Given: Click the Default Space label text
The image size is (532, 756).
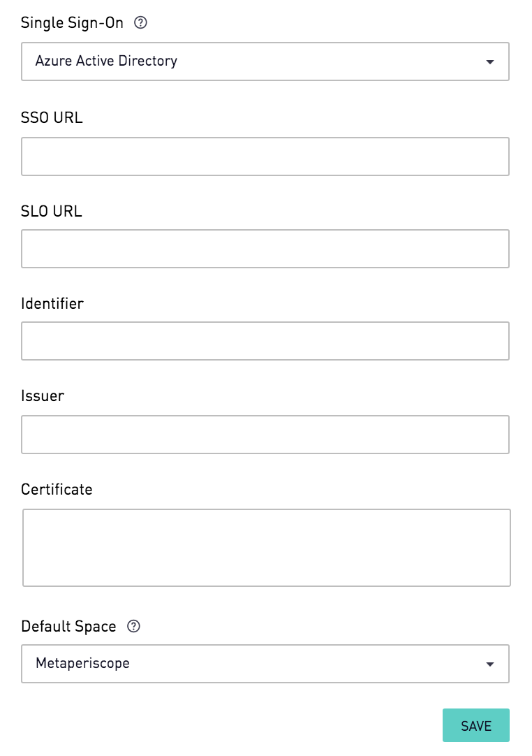Looking at the screenshot, I should click(68, 626).
